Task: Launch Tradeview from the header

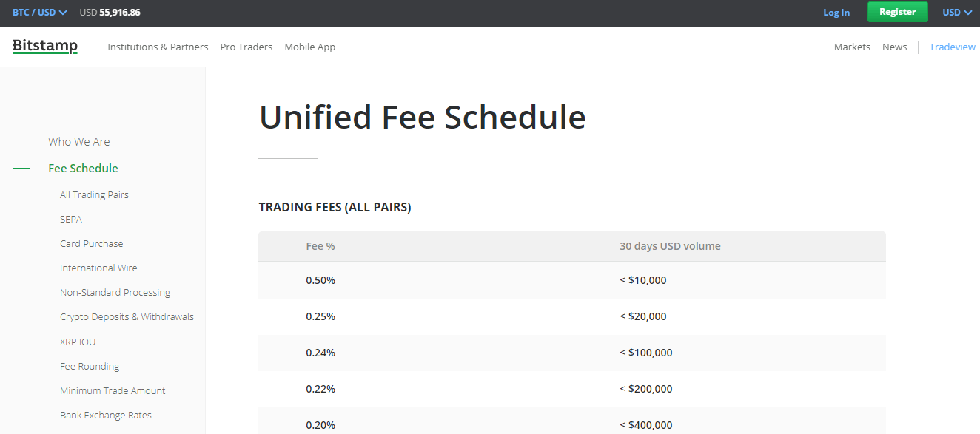Action: click(x=953, y=47)
